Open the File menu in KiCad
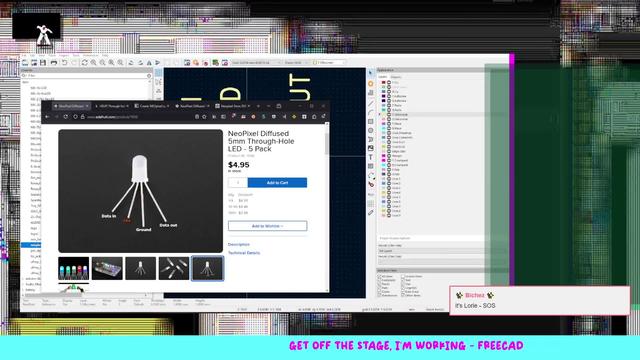Image resolution: width=640 pixels, height=360 pixels. [x=24, y=56]
